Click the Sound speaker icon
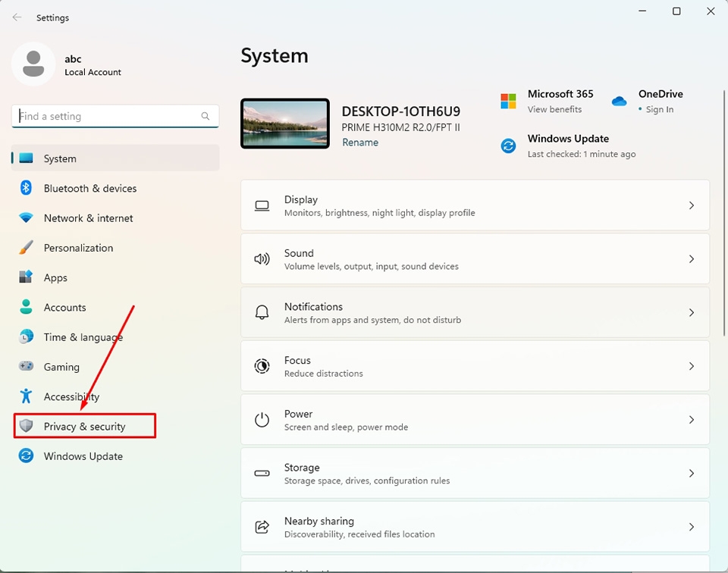728x573 pixels. 262,258
